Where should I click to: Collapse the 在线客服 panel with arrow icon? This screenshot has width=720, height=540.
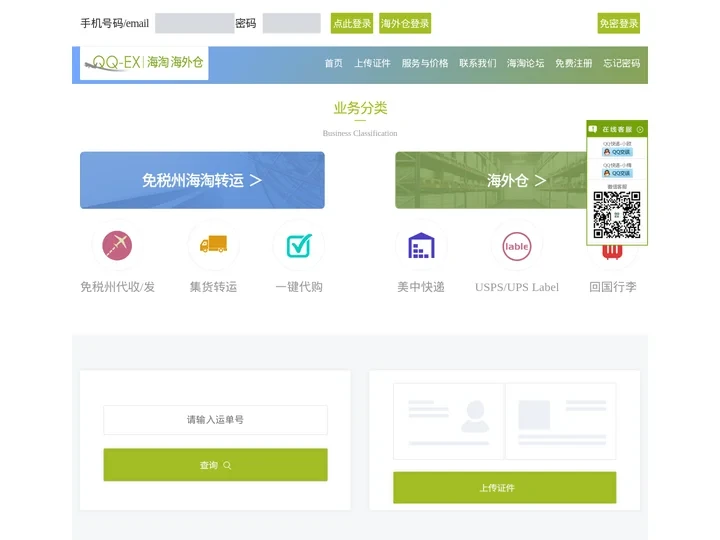tap(640, 129)
